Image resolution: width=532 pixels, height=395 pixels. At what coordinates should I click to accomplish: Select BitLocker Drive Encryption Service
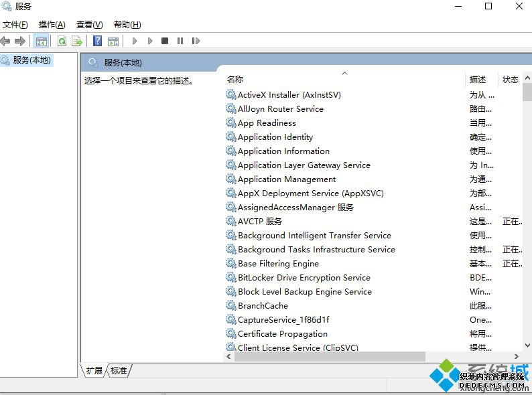(304, 278)
